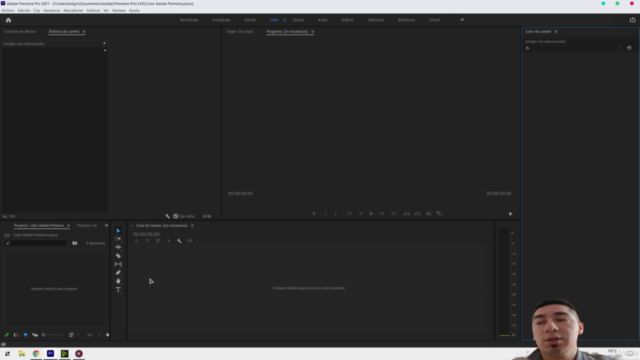Click the timeline captions track icon
This screenshot has width=640, height=360.
189,241
